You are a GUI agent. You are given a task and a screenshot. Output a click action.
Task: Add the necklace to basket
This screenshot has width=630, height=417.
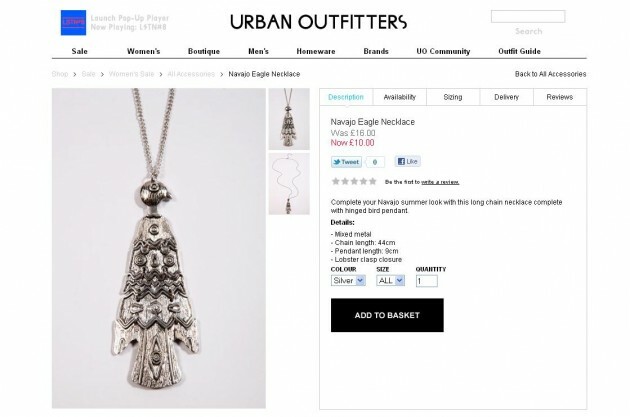click(x=387, y=315)
